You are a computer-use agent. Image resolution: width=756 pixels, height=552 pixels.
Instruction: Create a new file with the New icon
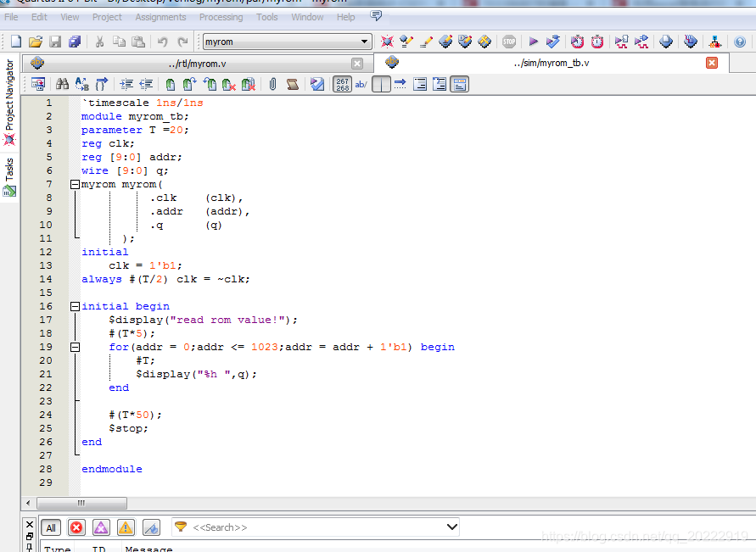[x=14, y=41]
